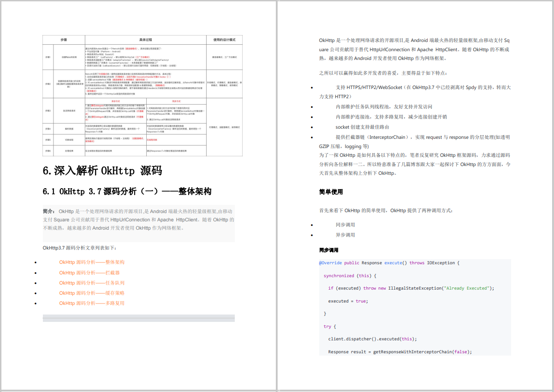Image resolution: width=554 pixels, height=392 pixels.
Task: Click the 'try {' code line
Action: 330,327
